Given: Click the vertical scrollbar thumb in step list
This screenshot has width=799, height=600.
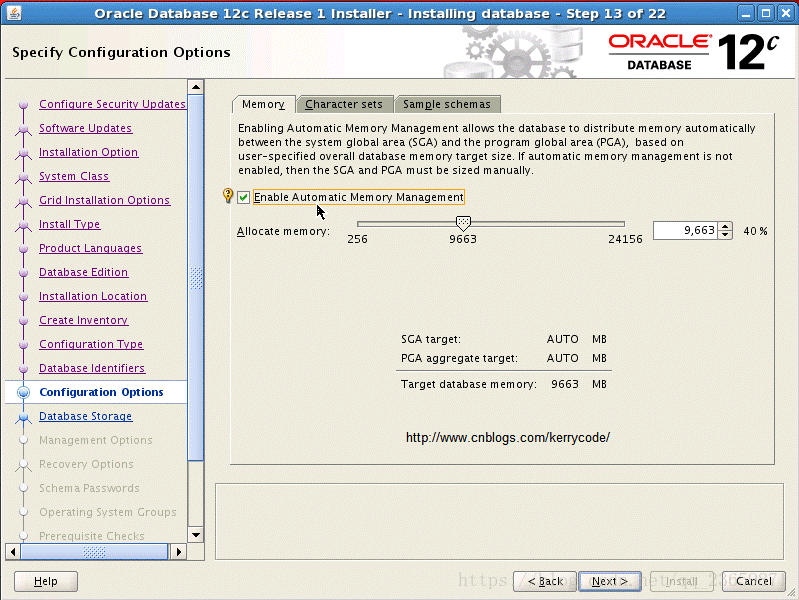Looking at the screenshot, I should coord(196,278).
